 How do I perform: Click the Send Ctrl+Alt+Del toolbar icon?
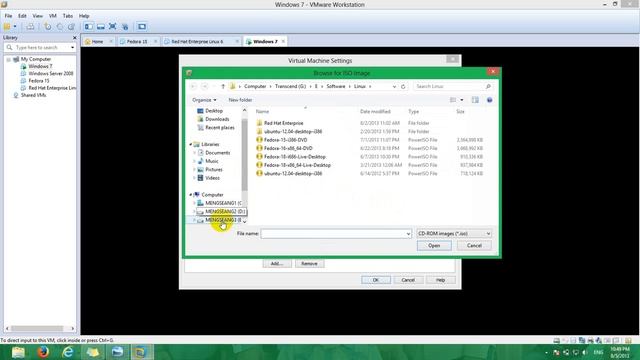30,27
